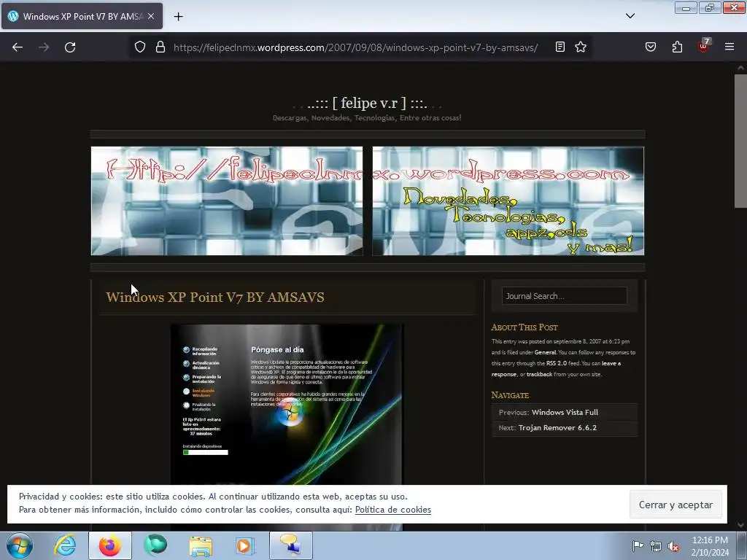Open the Política de cookies link
This screenshot has width=747, height=560.
pos(393,510)
